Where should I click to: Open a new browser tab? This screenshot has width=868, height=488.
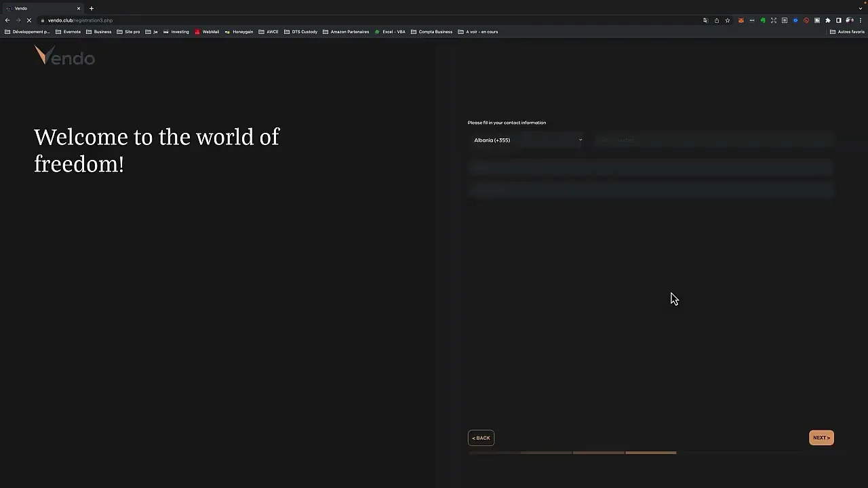tap(92, 8)
